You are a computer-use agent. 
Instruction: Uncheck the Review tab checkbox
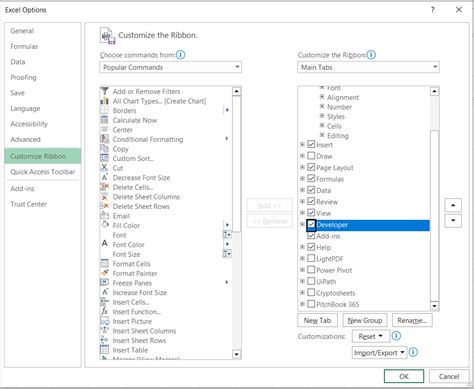click(x=311, y=201)
